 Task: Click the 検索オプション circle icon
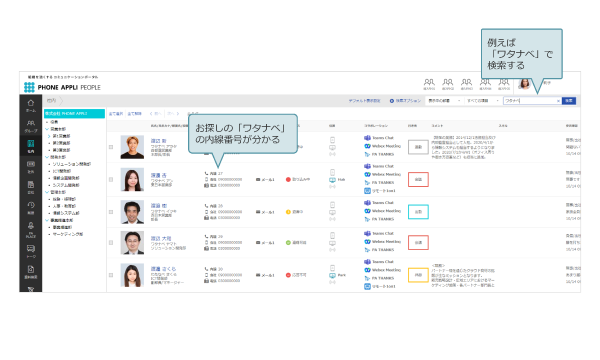point(392,101)
